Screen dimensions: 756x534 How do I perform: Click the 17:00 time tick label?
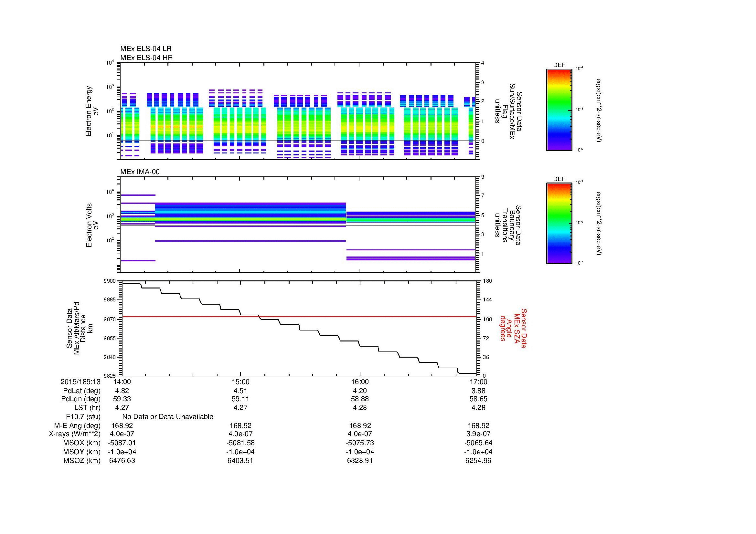(478, 382)
